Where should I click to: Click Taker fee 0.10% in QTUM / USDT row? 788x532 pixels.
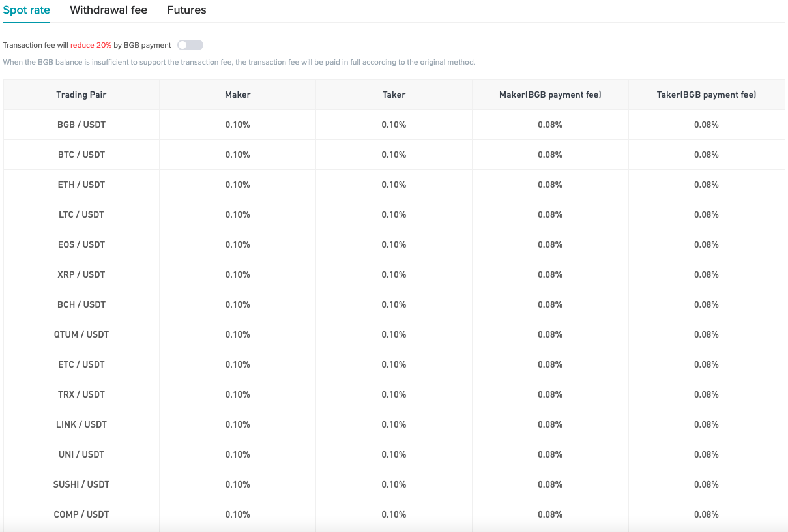(394, 334)
